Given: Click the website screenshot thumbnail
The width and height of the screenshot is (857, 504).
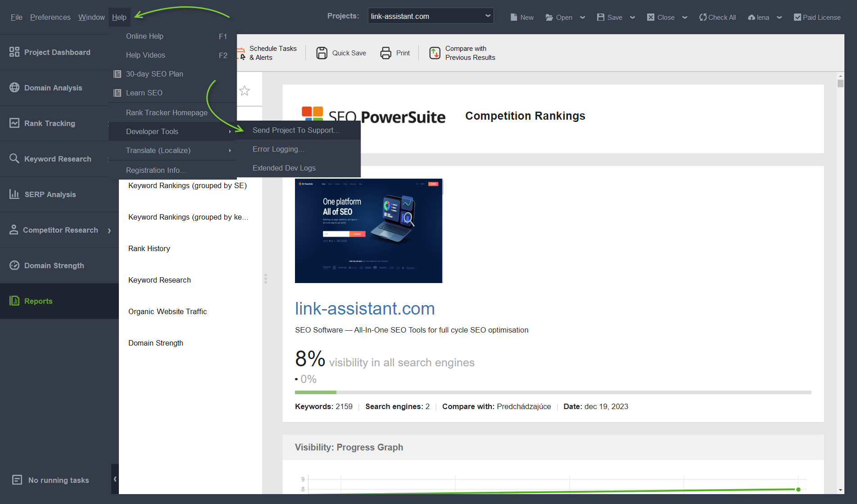Looking at the screenshot, I should [368, 231].
